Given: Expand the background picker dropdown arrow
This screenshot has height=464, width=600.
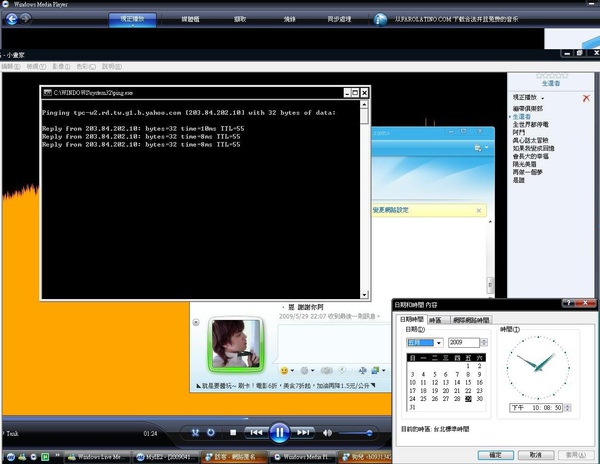Looking at the screenshot, I should tap(383, 370).
